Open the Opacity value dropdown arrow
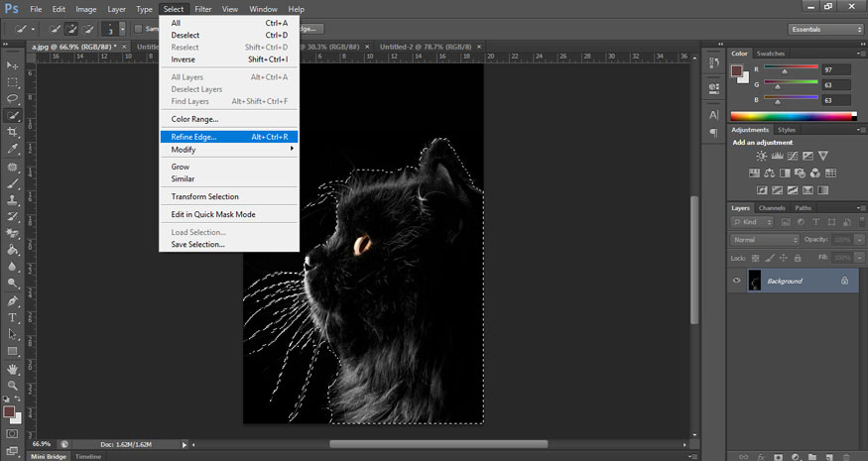This screenshot has width=868, height=461. pyautogui.click(x=859, y=240)
